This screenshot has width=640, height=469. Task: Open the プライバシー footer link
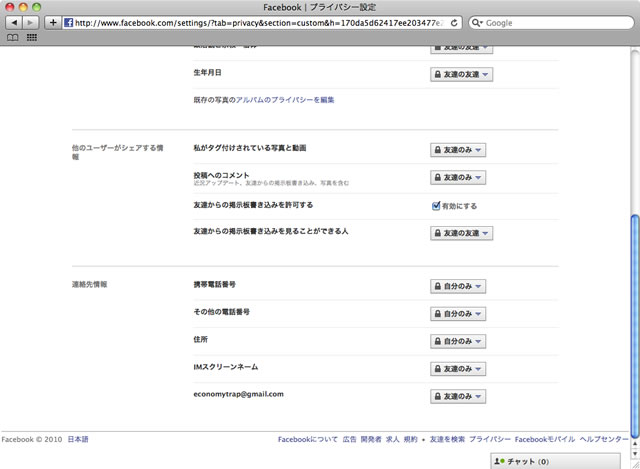pyautogui.click(x=490, y=439)
